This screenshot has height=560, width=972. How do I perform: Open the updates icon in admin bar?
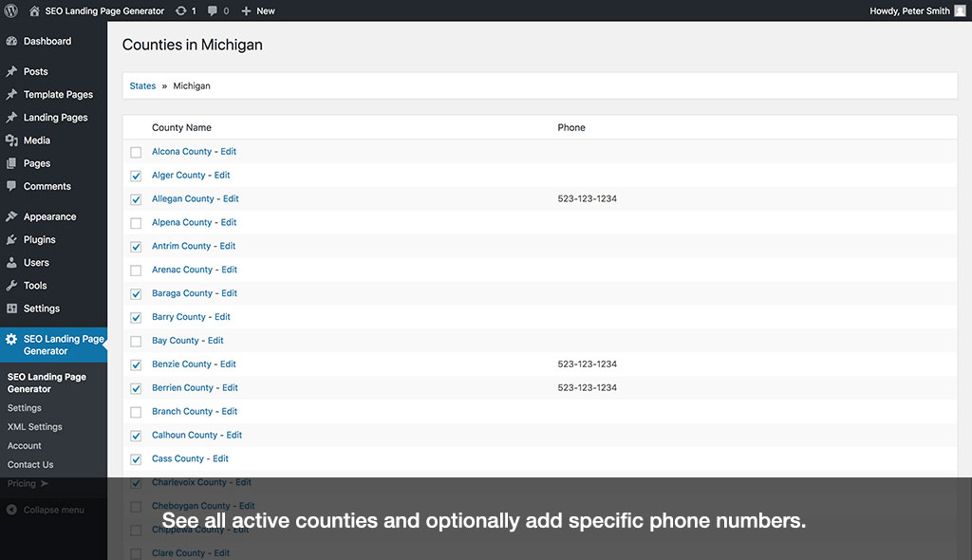tap(181, 11)
